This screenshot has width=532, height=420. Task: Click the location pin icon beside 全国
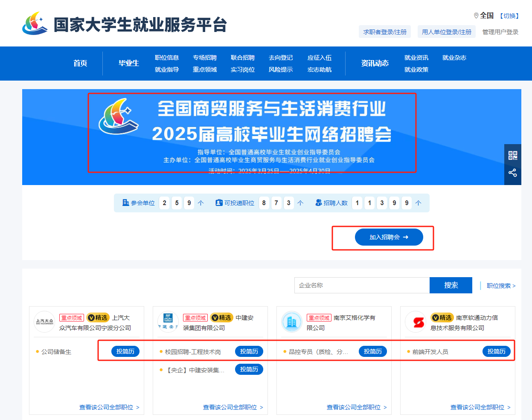pos(476,16)
